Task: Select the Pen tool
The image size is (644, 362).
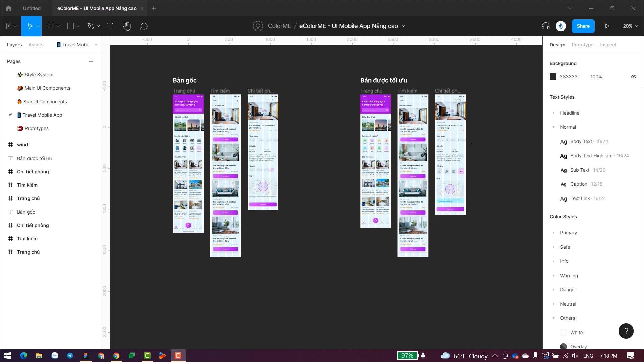Action: click(91, 26)
